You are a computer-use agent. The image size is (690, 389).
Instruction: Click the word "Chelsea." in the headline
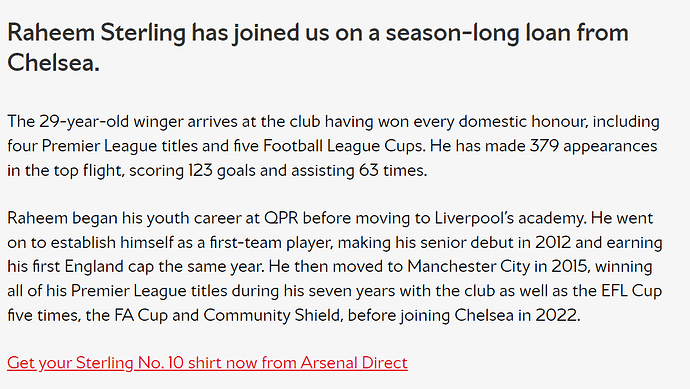point(53,62)
